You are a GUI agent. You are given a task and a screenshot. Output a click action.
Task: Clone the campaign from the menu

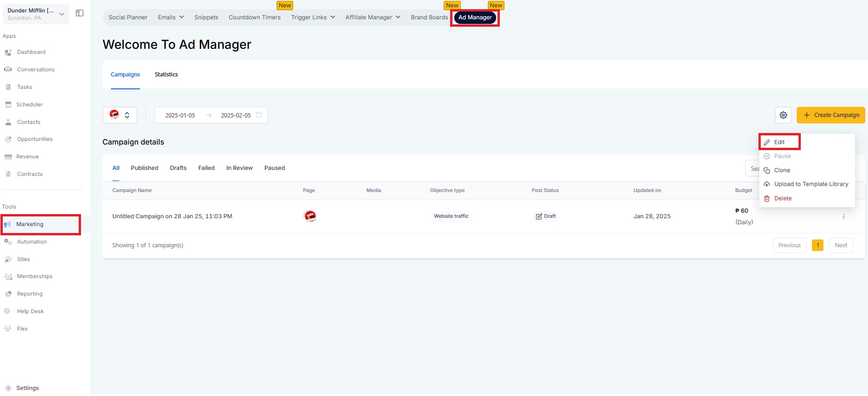coord(782,170)
